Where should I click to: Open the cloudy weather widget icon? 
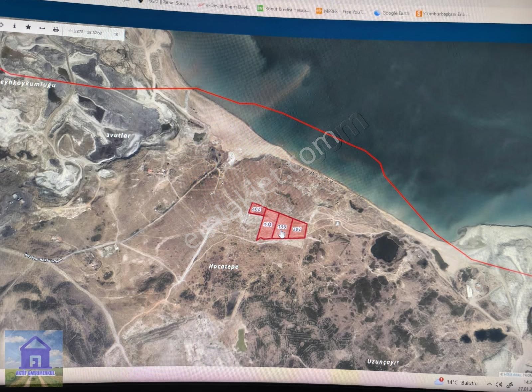coord(439,382)
